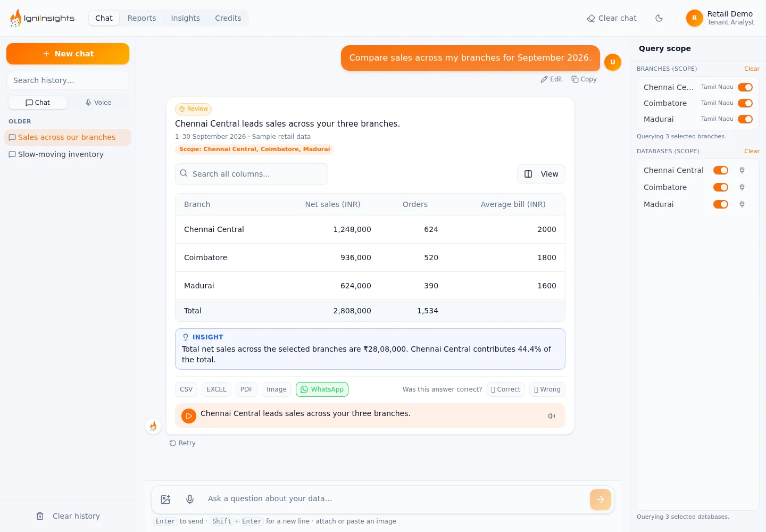Open the Reports tab
Viewport: 766px width, 532px height.
tap(142, 18)
